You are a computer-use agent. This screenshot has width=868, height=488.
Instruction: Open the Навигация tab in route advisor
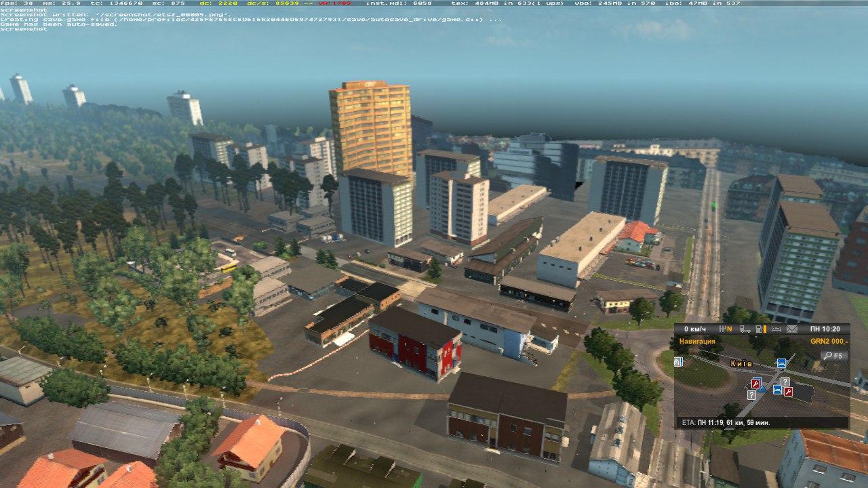697,342
